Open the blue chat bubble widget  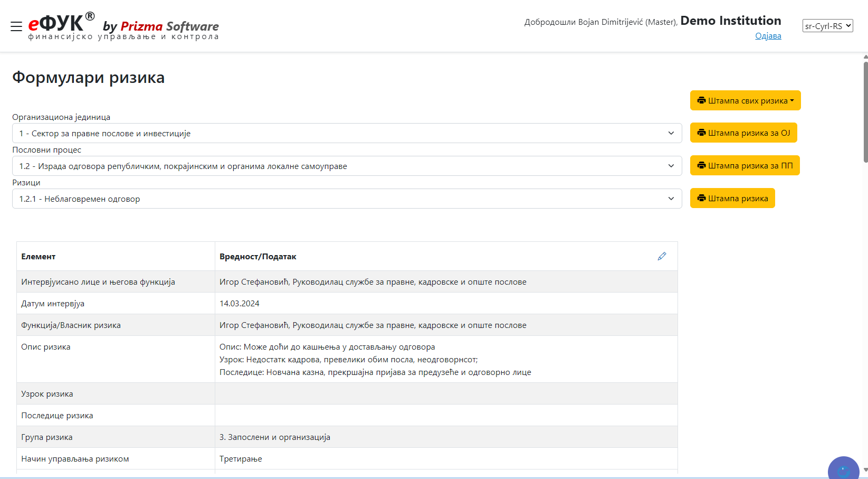(x=843, y=468)
